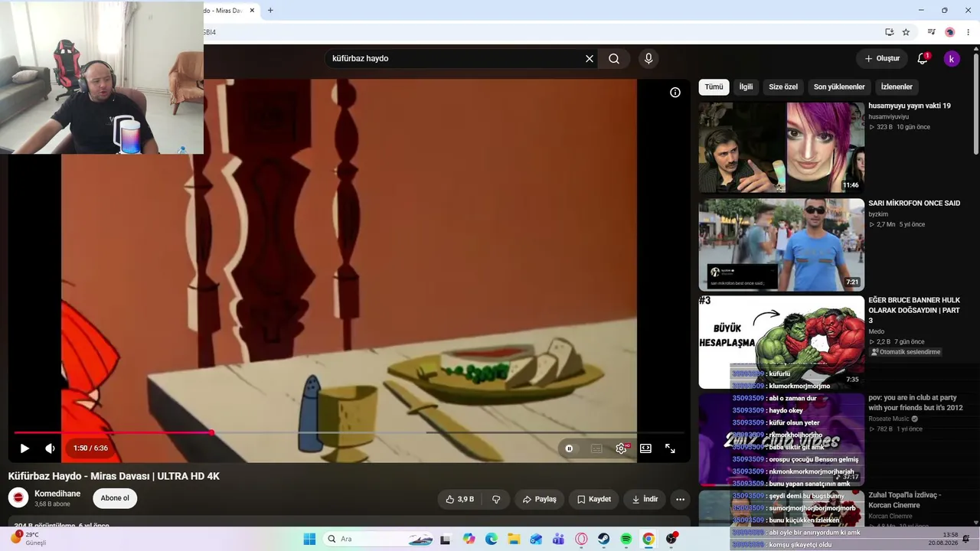Open the Opera browser taskbar icon
Viewport: 980px width, 551px height.
coord(581,539)
